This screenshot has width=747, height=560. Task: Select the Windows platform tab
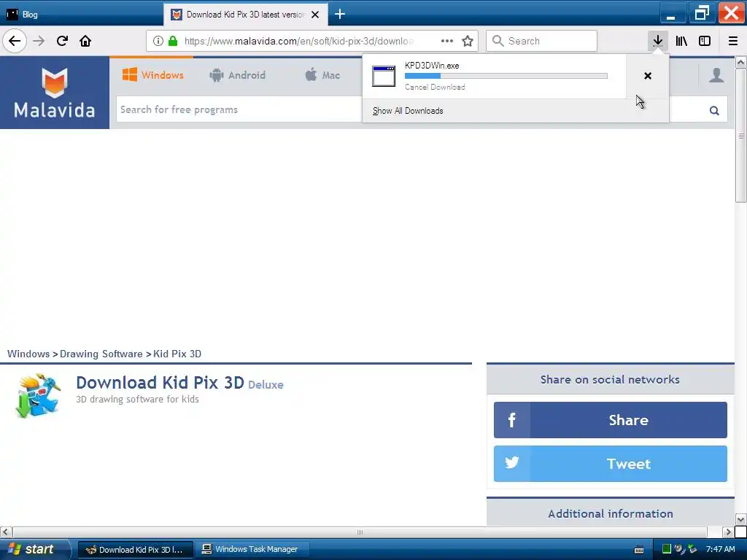[x=152, y=75]
